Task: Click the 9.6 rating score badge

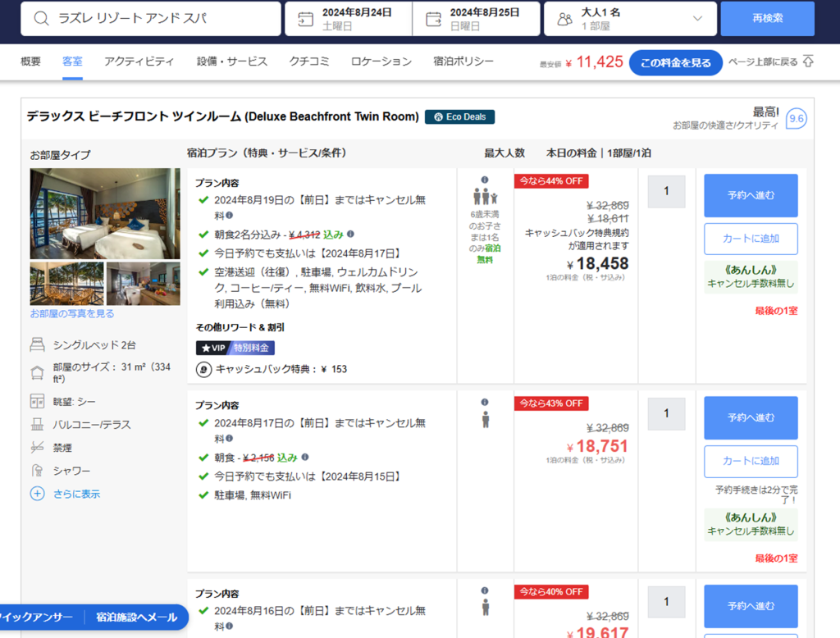Action: click(x=796, y=119)
